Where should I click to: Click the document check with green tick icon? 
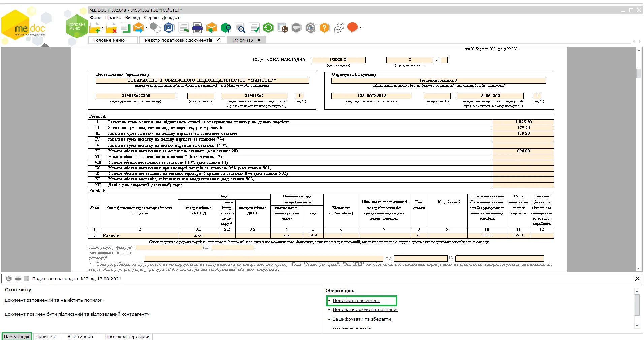point(254,28)
